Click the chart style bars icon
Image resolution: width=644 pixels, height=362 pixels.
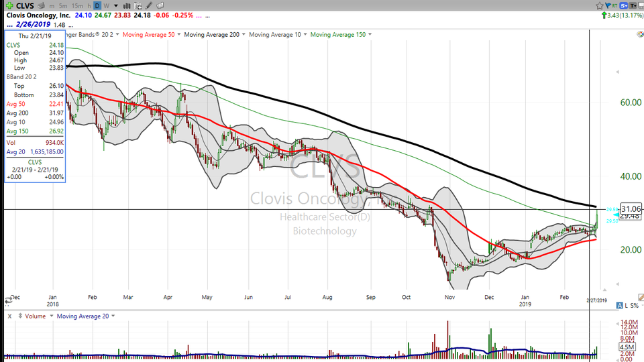click(127, 6)
